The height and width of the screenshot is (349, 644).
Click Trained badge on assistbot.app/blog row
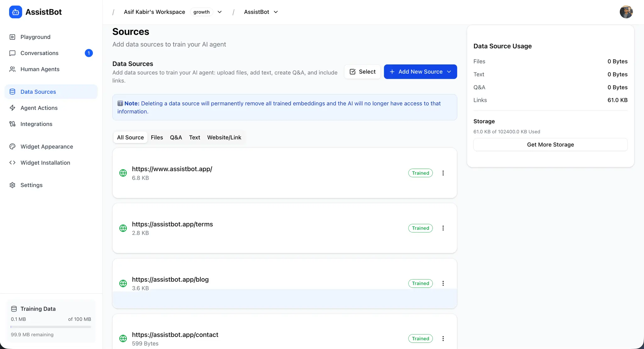click(420, 283)
